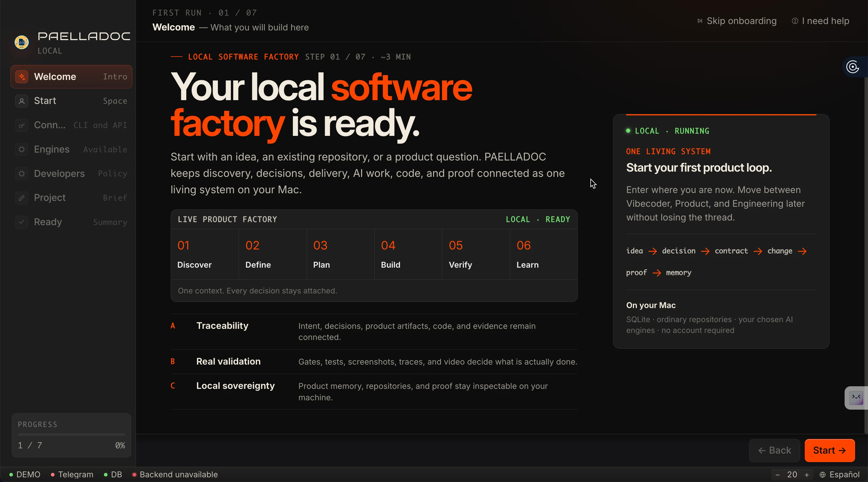Click the Traceability feature row title
Screen dimensions: 868x482
pyautogui.click(x=222, y=326)
